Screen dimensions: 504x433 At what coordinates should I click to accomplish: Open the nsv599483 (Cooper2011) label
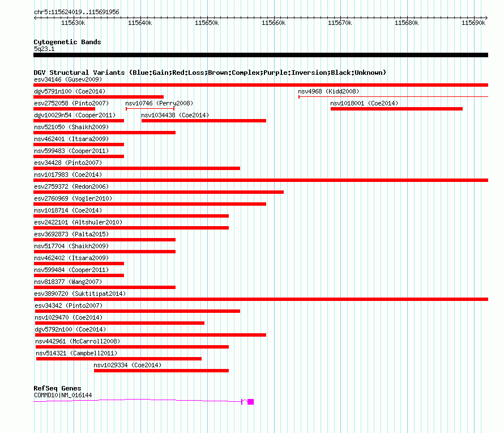point(71,151)
